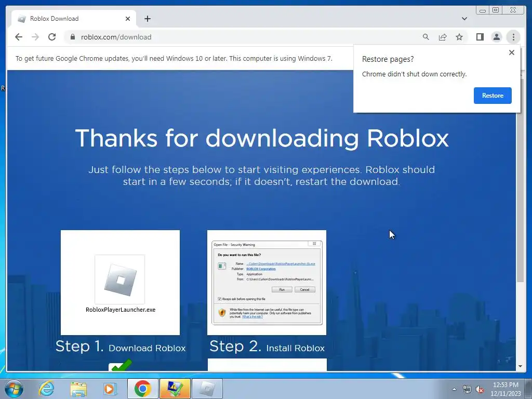Viewport: 532px width, 399px height.
Task: Go back to the previous page
Action: point(19,37)
